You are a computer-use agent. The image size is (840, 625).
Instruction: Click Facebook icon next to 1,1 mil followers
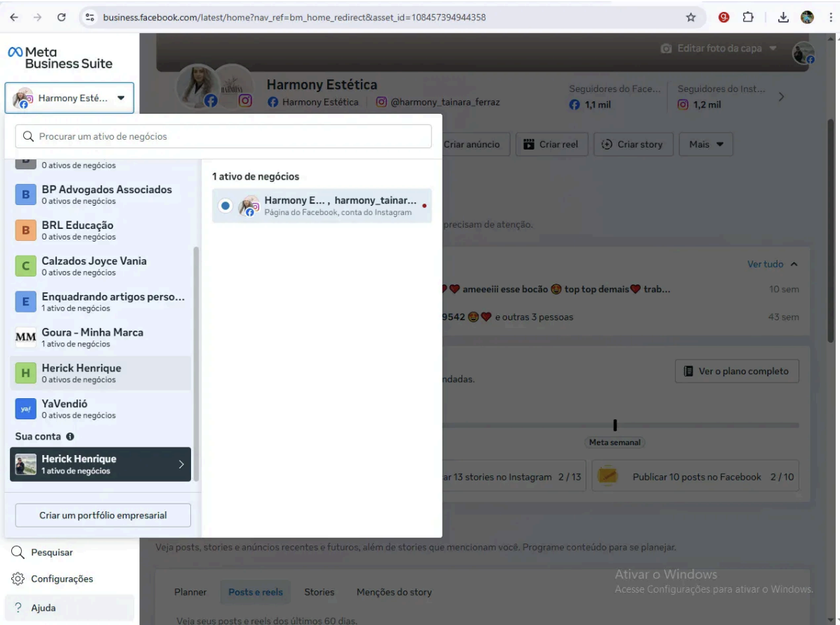tap(575, 105)
